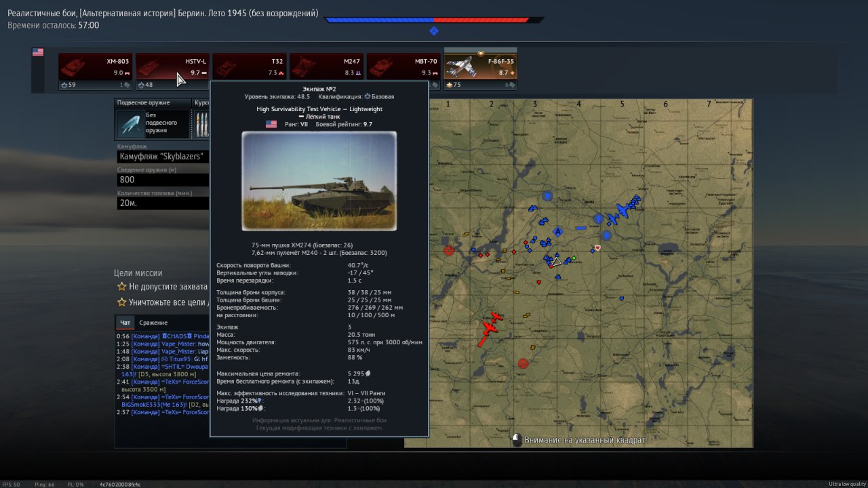
Task: Click the =CHADS= chat message at 0:56
Action: click(x=163, y=336)
